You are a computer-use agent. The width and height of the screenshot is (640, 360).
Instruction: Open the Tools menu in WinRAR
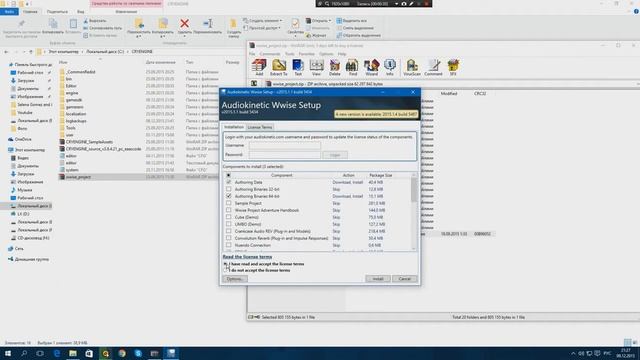coord(289,54)
